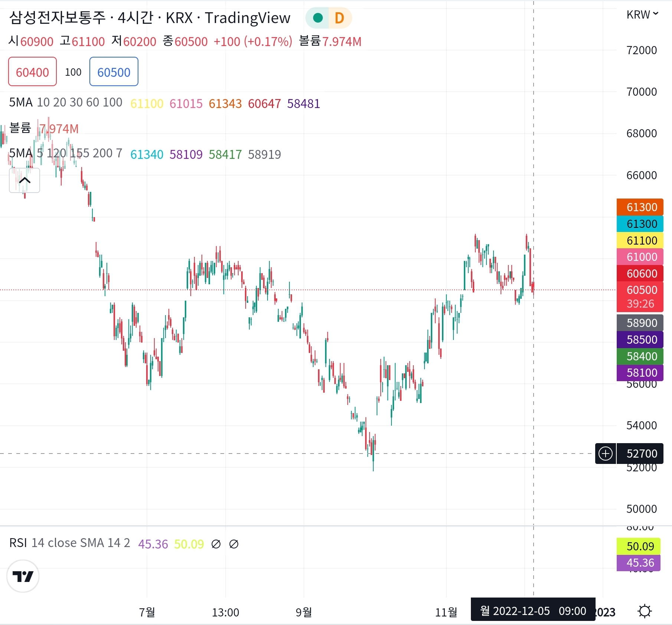672x625 pixels.
Task: Click the yellow 61100 MA value in legend
Action: [147, 104]
